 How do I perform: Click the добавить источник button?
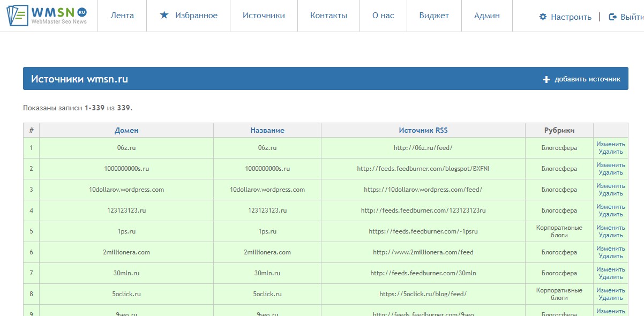point(582,79)
